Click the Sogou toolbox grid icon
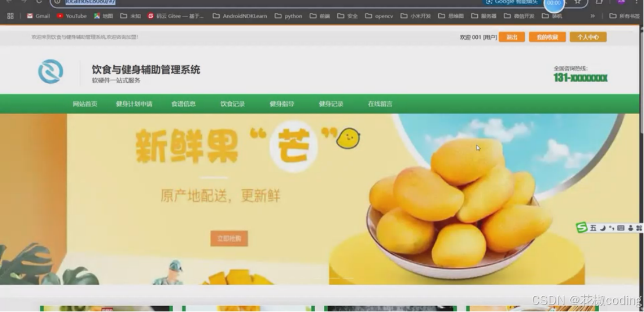This screenshot has width=644, height=312. [639, 228]
